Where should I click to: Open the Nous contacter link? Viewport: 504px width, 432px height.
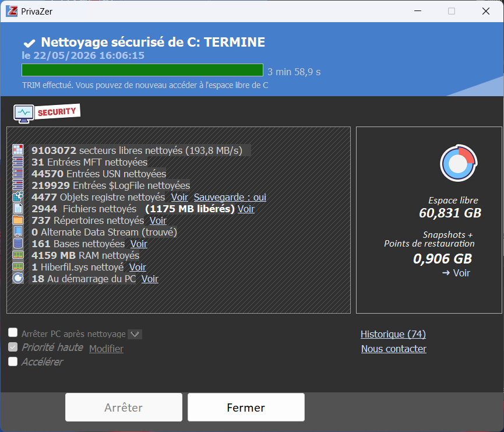[394, 349]
